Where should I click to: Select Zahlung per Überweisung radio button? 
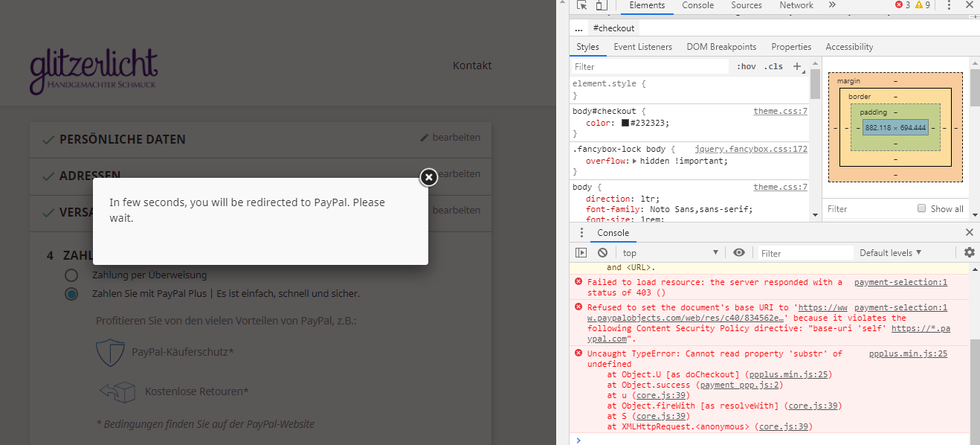71,275
